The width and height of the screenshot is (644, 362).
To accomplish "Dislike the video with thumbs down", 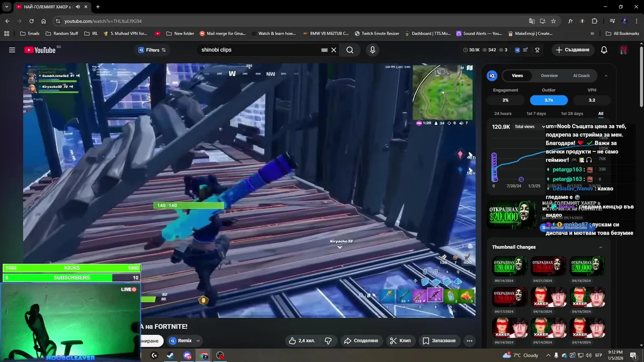I will [x=328, y=340].
